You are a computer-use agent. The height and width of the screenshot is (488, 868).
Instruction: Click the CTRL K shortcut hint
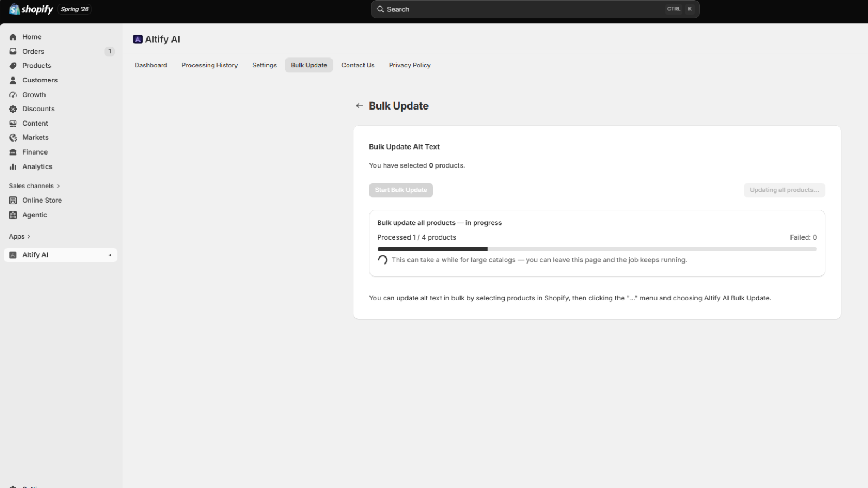(680, 9)
